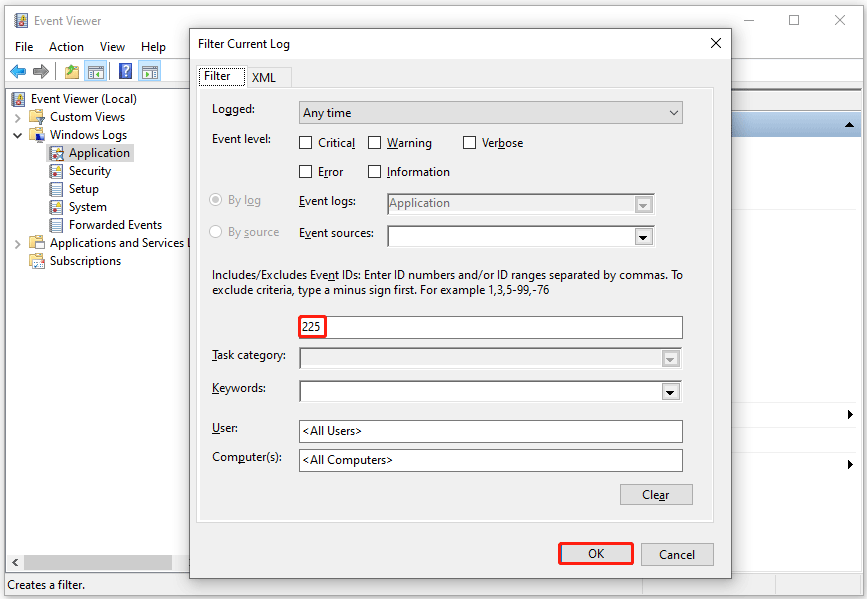This screenshot has width=867, height=599.
Task: Expand the Custom Views tree node
Action: coord(17,117)
